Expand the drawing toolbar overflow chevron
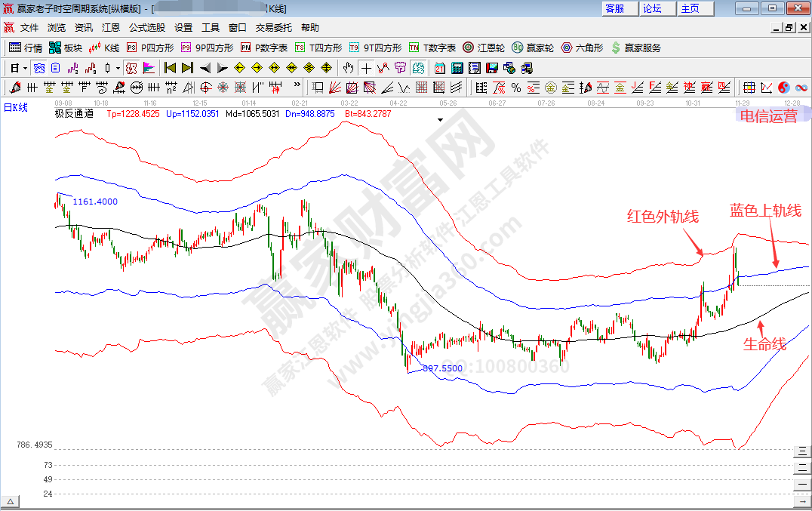The width and height of the screenshot is (812, 511). pos(297,87)
